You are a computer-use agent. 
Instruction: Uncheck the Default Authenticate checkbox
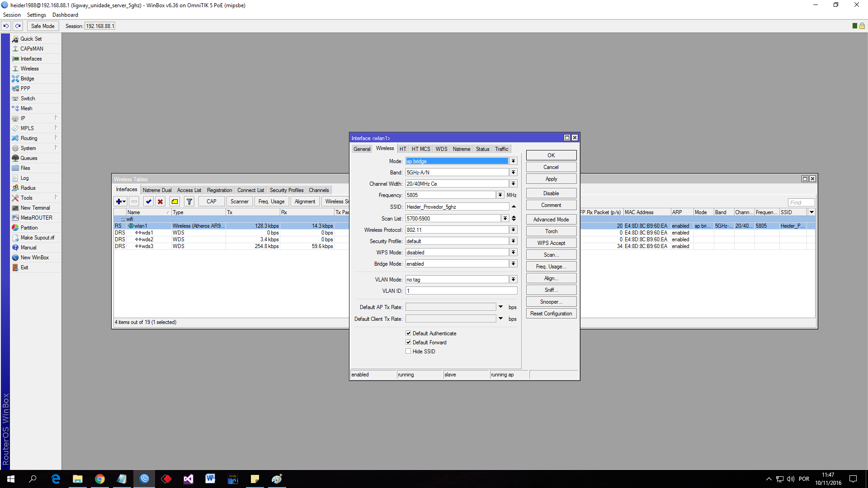pos(408,333)
